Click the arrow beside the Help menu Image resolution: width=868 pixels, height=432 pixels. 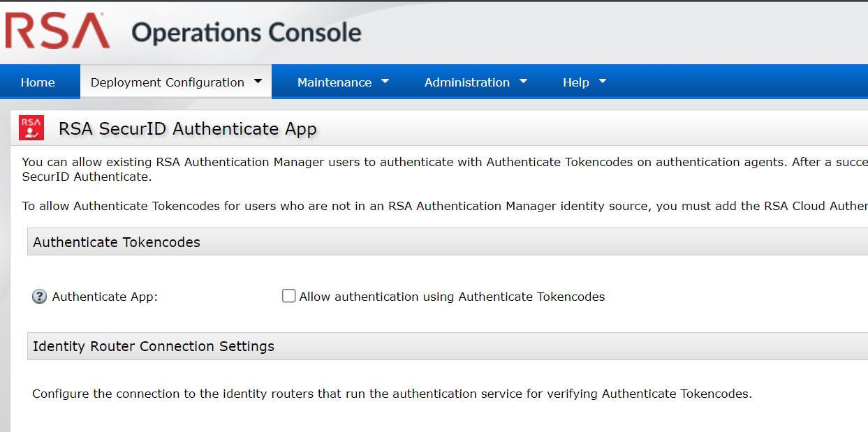[x=603, y=82]
